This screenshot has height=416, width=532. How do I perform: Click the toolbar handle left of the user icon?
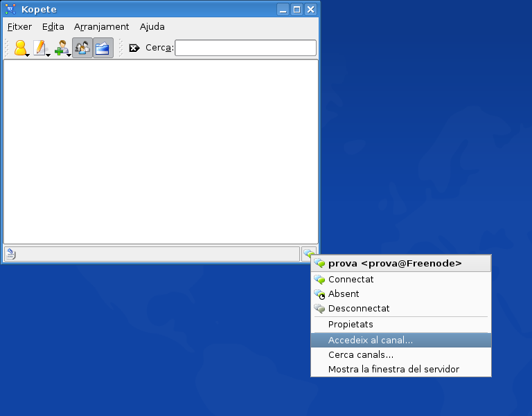tap(7, 48)
